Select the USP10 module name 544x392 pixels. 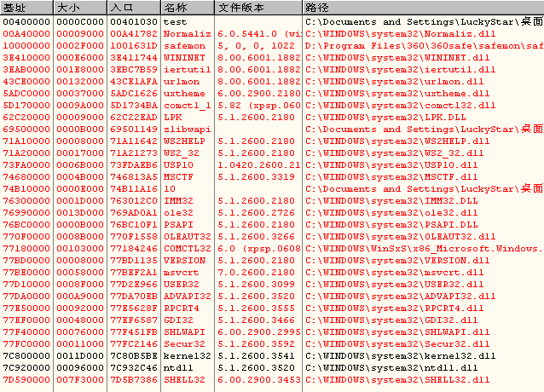(x=178, y=165)
